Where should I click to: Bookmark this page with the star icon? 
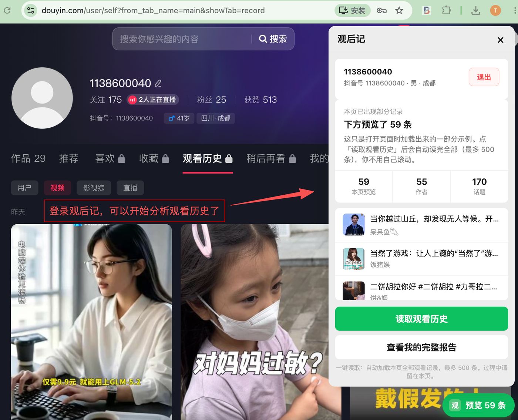click(399, 10)
